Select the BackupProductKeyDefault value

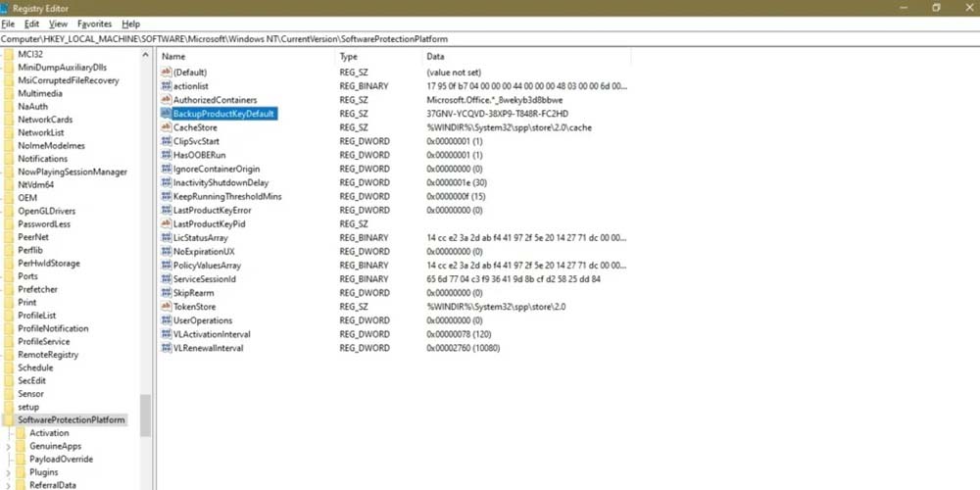(x=224, y=114)
